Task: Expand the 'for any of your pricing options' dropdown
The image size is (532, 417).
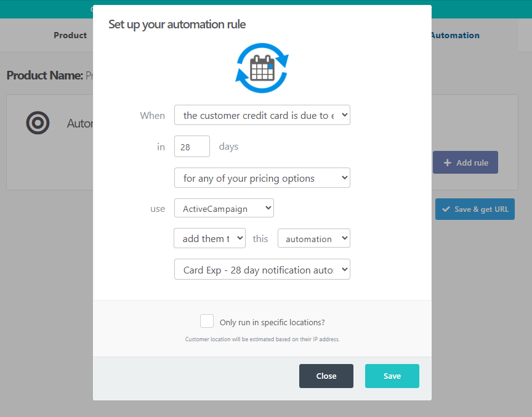Action: point(262,178)
